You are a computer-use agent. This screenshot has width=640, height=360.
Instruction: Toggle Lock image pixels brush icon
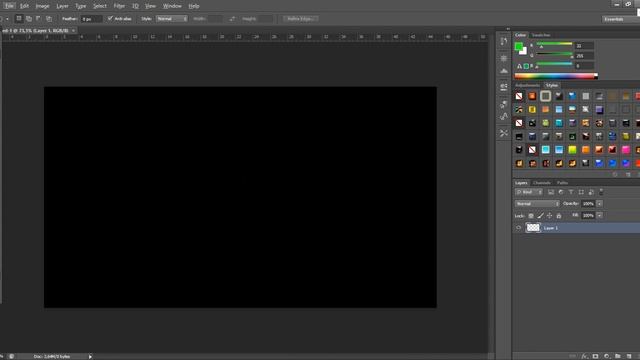(x=540, y=216)
